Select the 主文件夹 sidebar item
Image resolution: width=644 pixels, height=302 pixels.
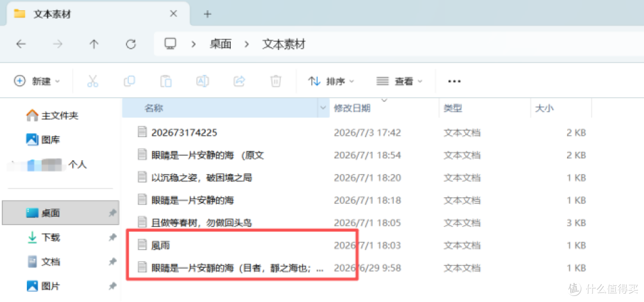click(52, 116)
